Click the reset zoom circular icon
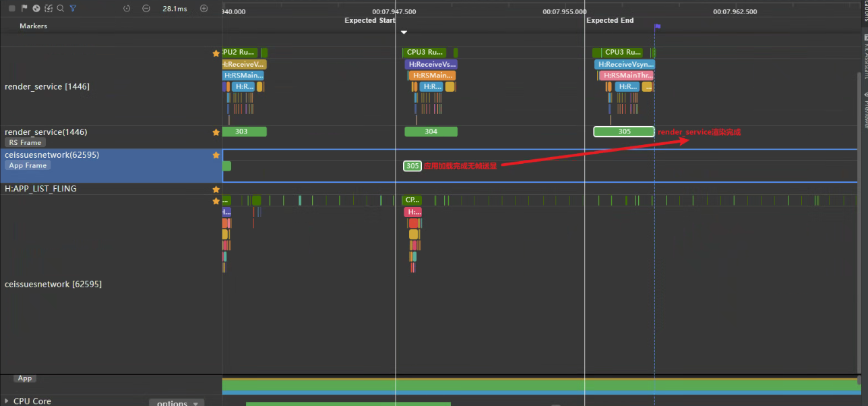The width and height of the screenshot is (868, 406). (127, 9)
